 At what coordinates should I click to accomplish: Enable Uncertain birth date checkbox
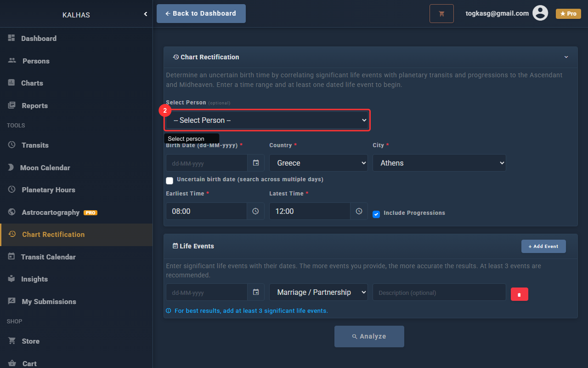click(x=170, y=180)
